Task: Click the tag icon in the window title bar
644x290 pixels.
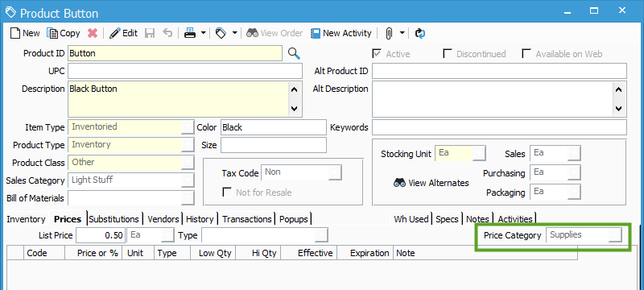Action: (10, 12)
